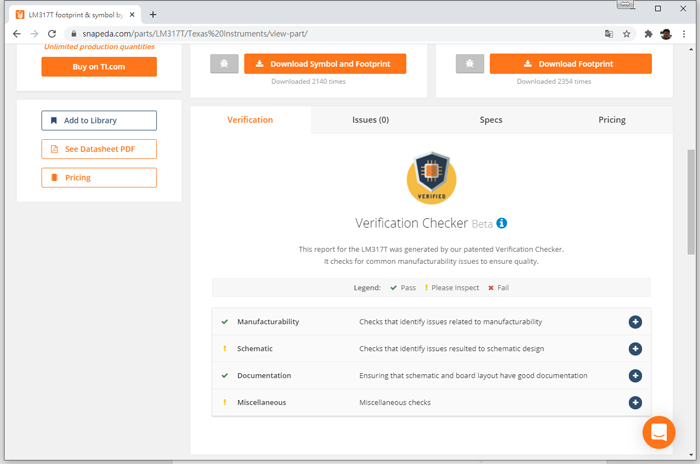Image resolution: width=700 pixels, height=464 pixels.
Task: Click Add to Library button
Action: [x=99, y=121]
